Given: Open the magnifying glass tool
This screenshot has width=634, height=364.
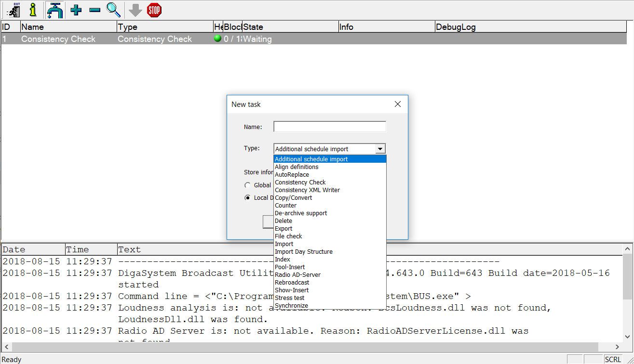Looking at the screenshot, I should click(x=113, y=10).
